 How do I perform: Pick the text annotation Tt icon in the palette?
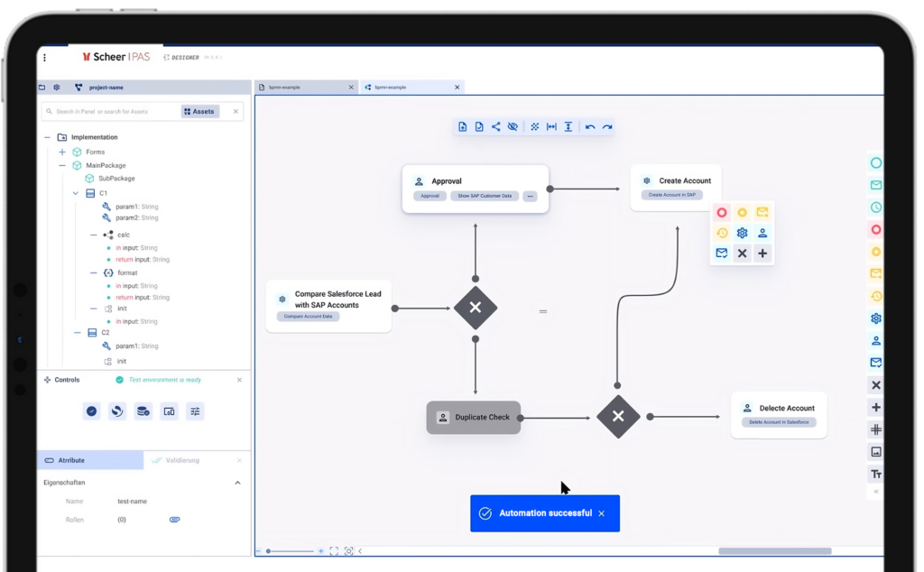pyautogui.click(x=875, y=473)
